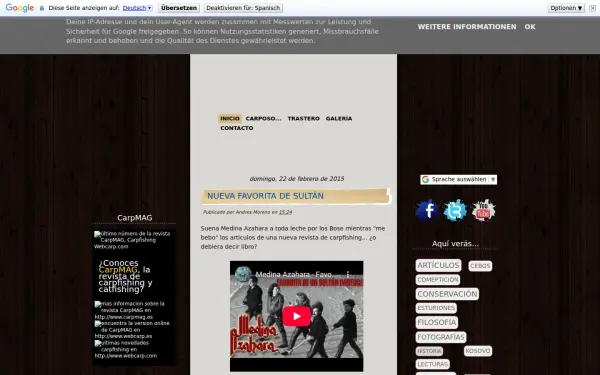Open the TRASTERO menu item

tap(303, 119)
